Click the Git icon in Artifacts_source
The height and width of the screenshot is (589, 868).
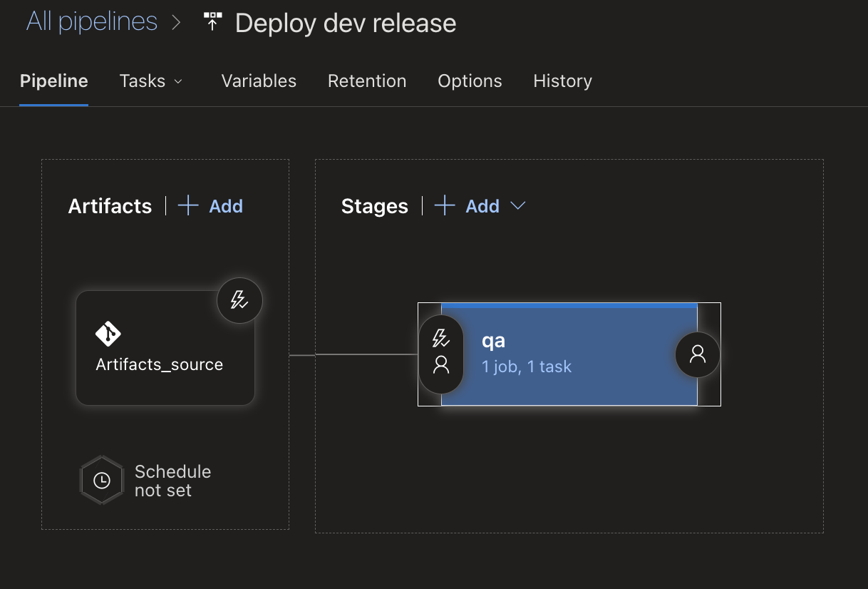(x=108, y=334)
